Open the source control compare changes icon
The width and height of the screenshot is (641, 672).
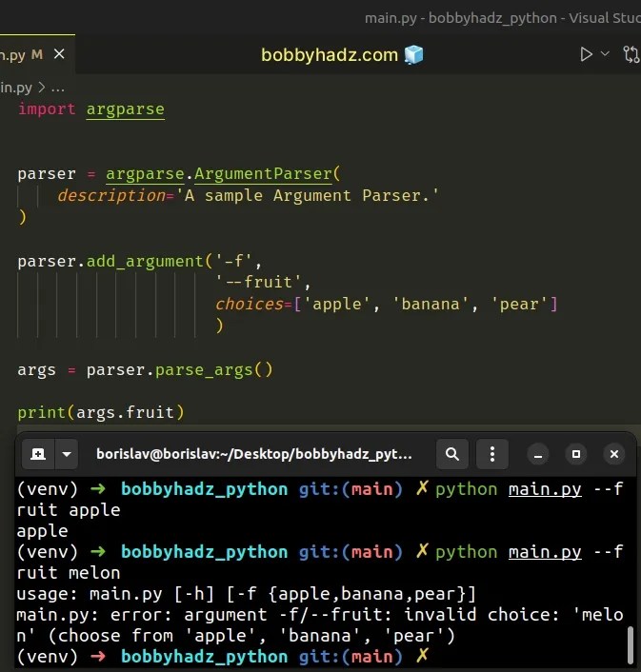[631, 54]
